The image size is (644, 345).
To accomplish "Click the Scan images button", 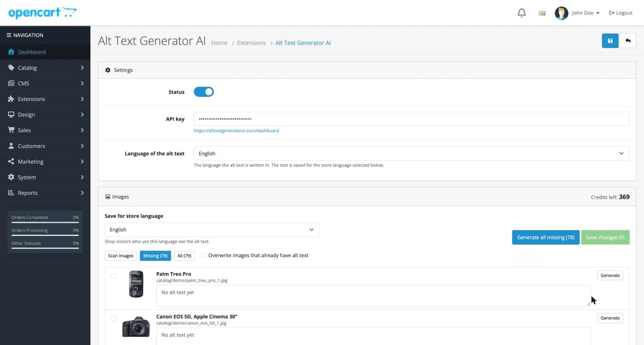I will (121, 256).
